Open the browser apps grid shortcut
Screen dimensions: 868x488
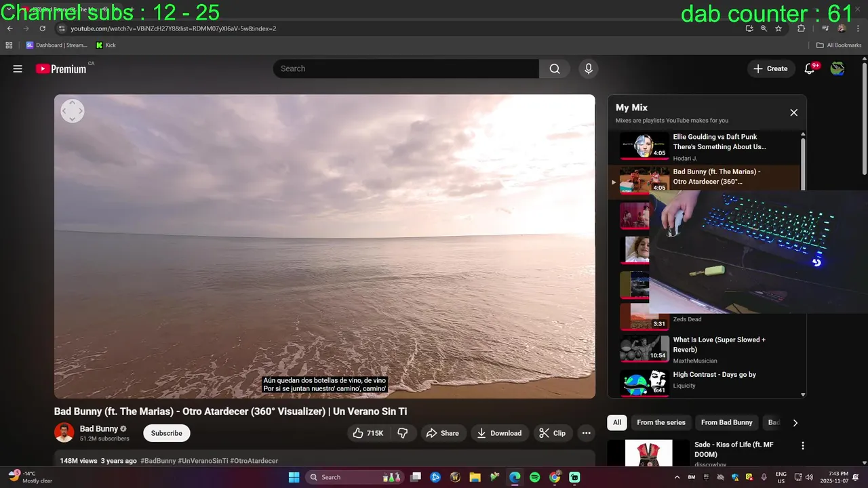9,45
